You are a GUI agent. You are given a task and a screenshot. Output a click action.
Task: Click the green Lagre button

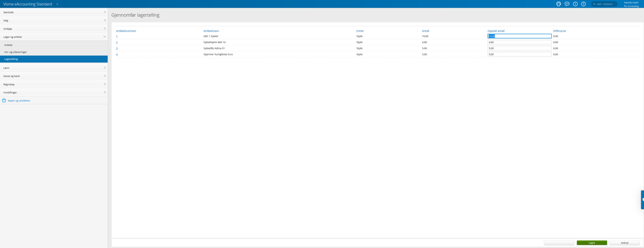pyautogui.click(x=591, y=243)
